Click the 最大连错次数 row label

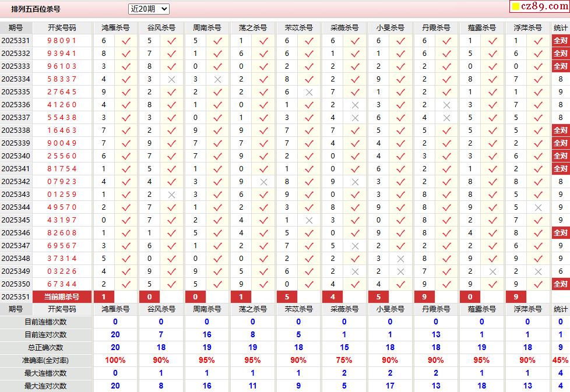45,373
